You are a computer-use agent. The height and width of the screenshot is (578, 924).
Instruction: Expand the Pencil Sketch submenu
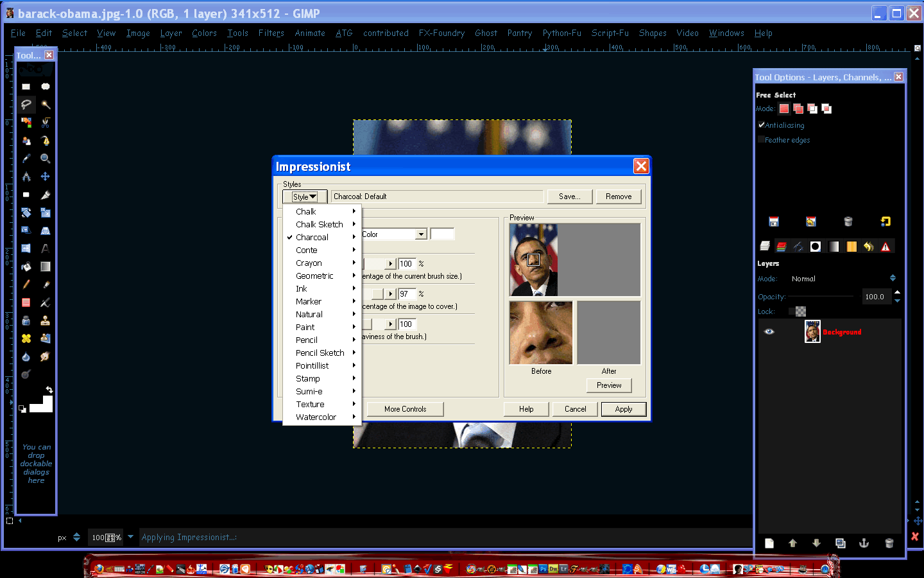point(322,353)
